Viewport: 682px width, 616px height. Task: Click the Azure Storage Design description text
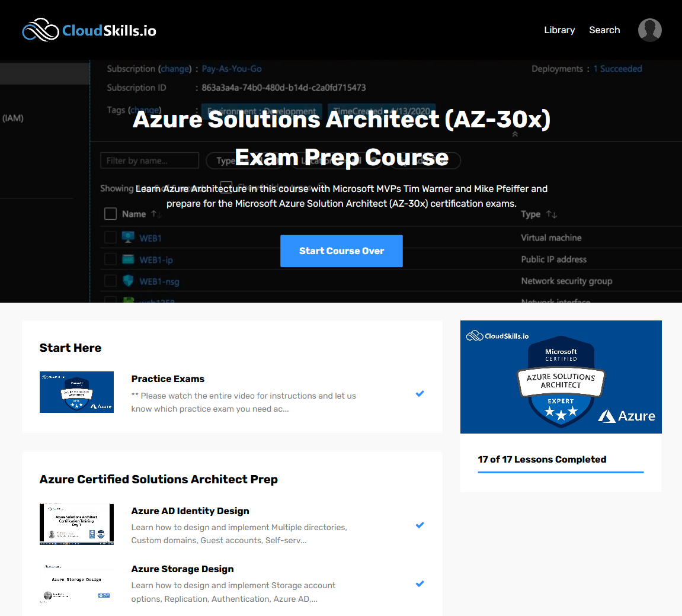pyautogui.click(x=233, y=592)
